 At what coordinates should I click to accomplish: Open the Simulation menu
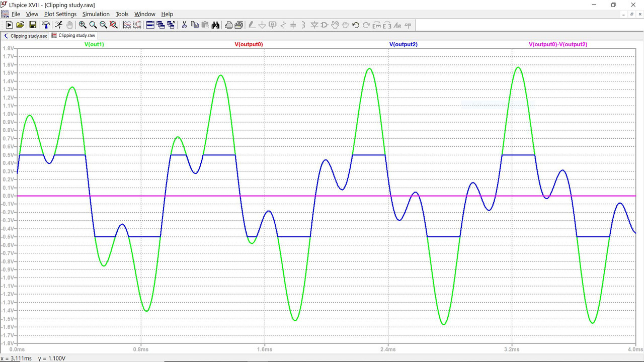[96, 14]
